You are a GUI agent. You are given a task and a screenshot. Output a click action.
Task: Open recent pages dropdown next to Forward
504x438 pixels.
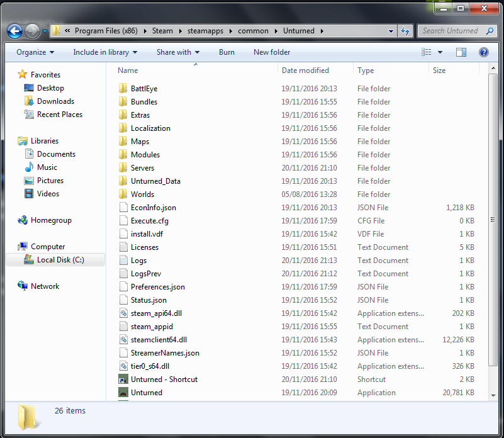click(45, 31)
